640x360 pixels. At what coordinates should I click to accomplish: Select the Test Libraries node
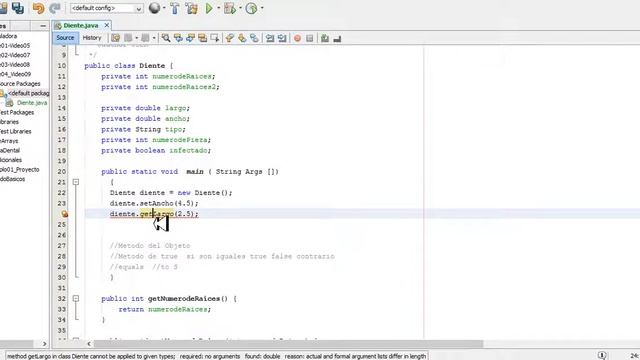tap(16, 131)
